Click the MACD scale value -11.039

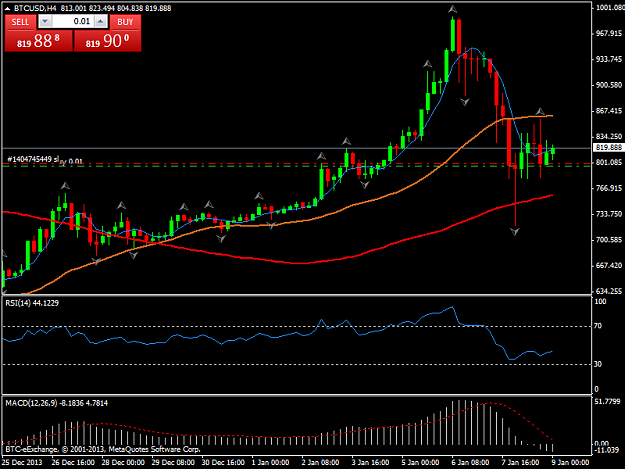pyautogui.click(x=607, y=450)
